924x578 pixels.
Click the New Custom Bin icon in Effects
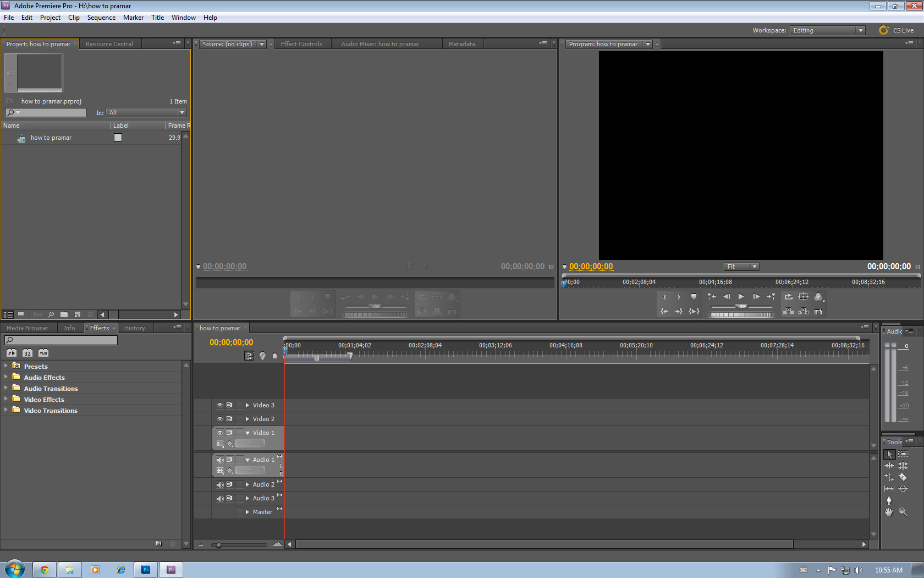click(158, 544)
